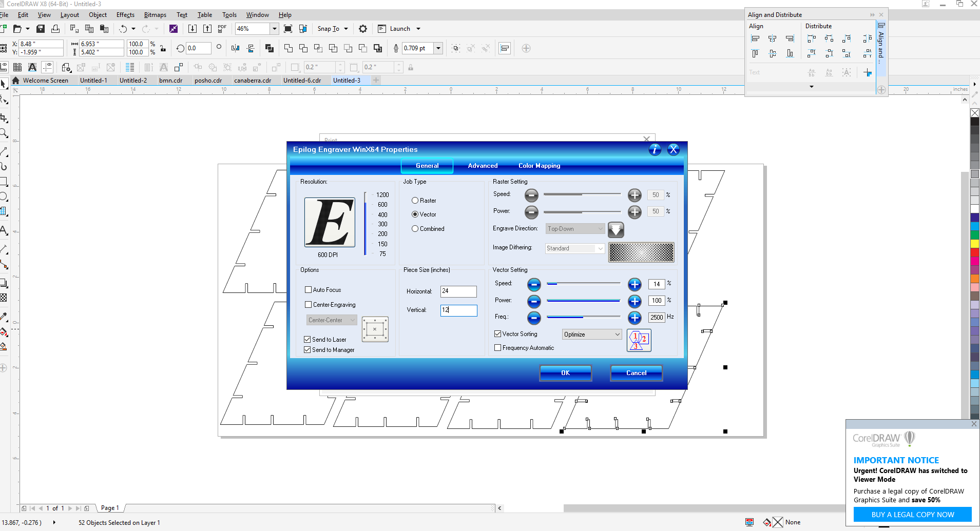
Task: Click the Raster Power slider track
Action: [582, 212]
